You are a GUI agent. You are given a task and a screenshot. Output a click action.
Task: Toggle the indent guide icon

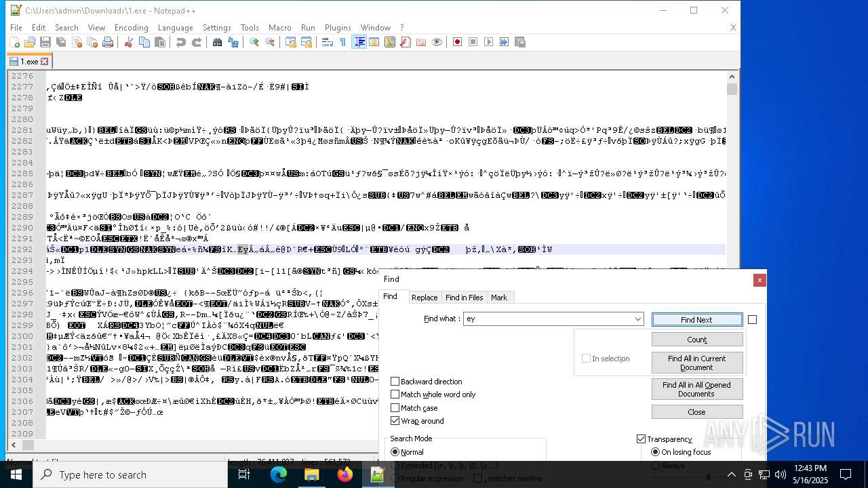[359, 42]
